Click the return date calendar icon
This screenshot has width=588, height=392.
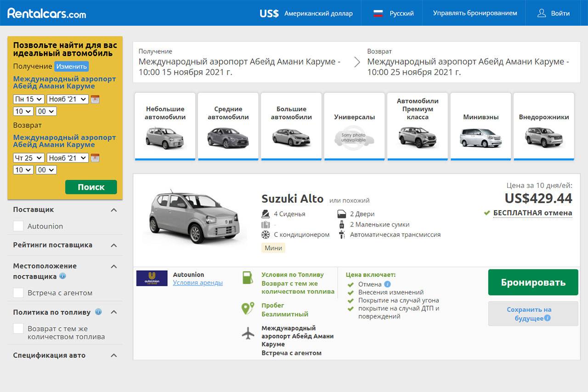(x=95, y=158)
